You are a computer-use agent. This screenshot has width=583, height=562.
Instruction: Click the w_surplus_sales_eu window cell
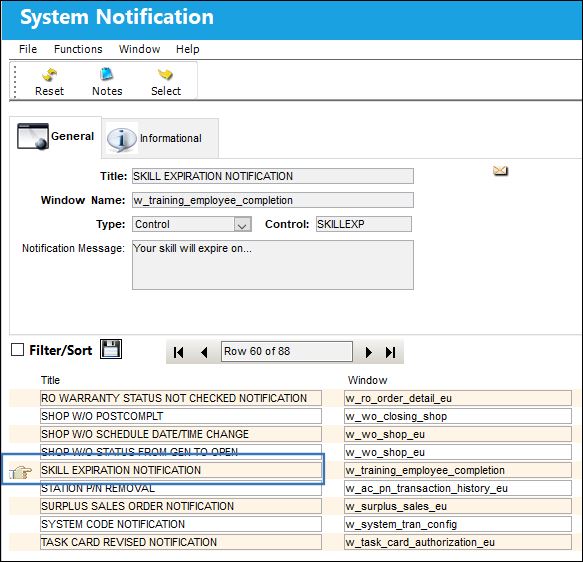tap(458, 506)
